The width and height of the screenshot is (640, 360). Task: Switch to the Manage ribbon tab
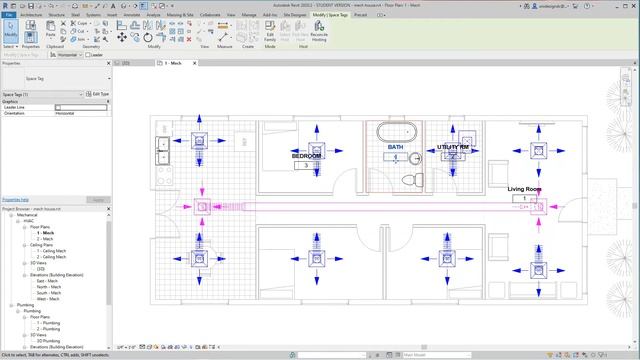point(249,15)
